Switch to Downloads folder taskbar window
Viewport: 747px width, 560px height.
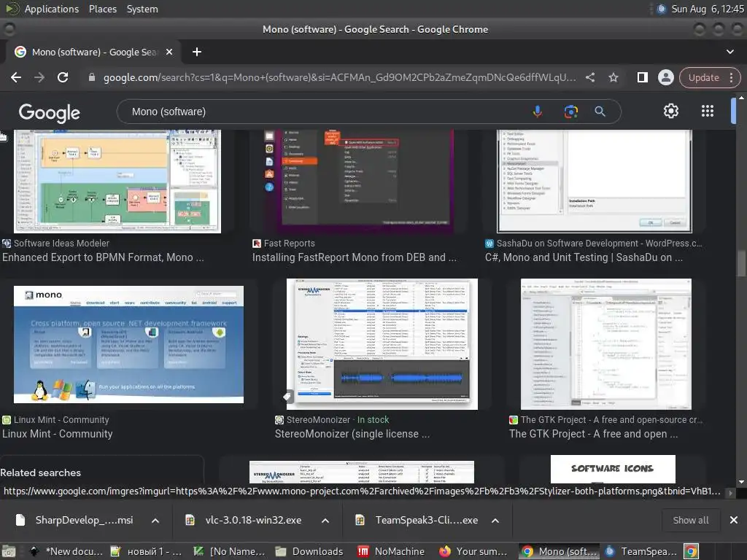coord(309,551)
